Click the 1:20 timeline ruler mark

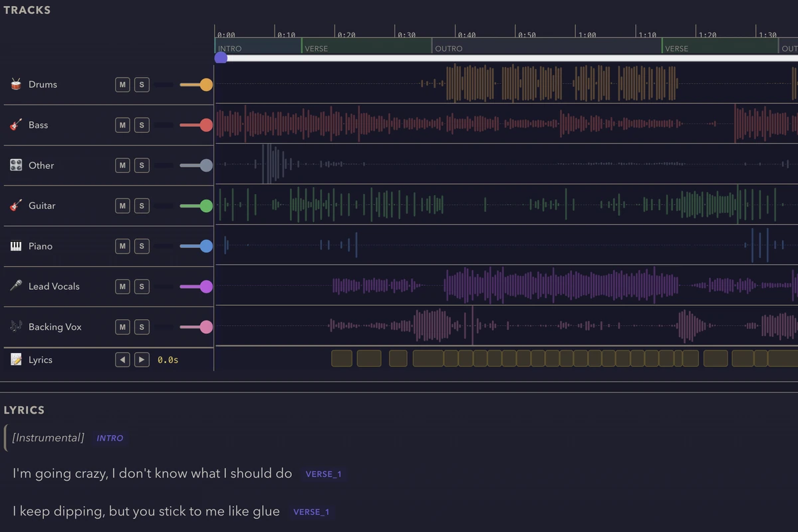pos(708,35)
